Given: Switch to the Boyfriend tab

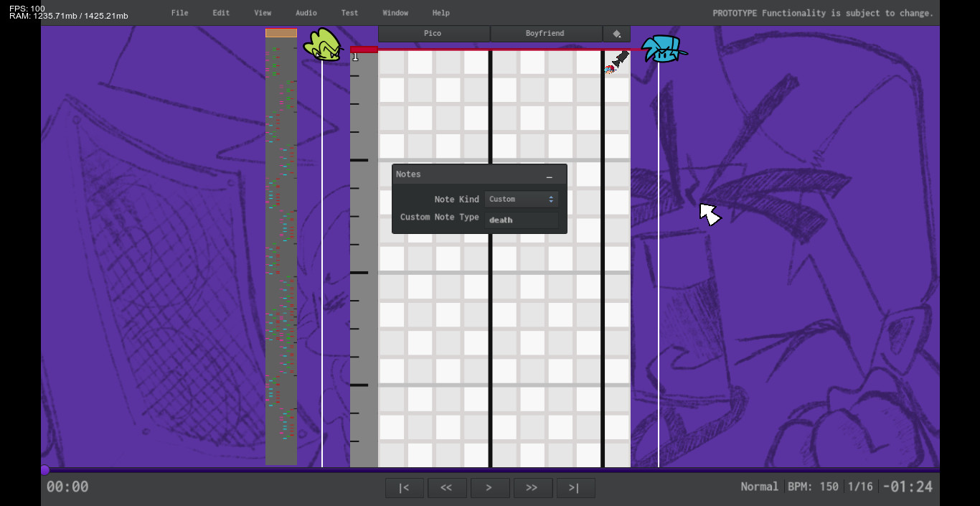Looking at the screenshot, I should pyautogui.click(x=545, y=33).
